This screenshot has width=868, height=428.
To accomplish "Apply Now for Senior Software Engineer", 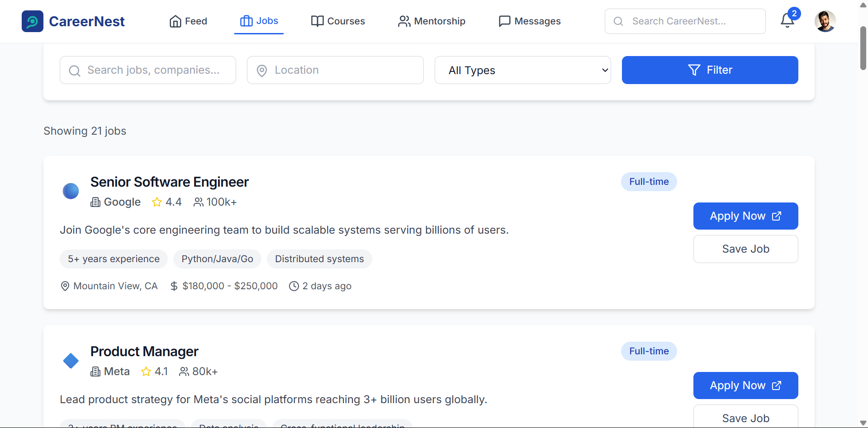I will click(745, 216).
